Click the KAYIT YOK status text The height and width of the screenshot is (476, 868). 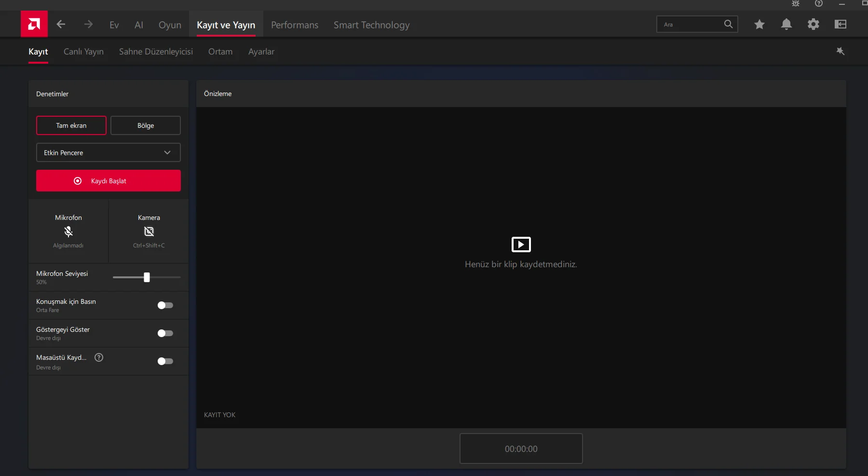pyautogui.click(x=220, y=415)
